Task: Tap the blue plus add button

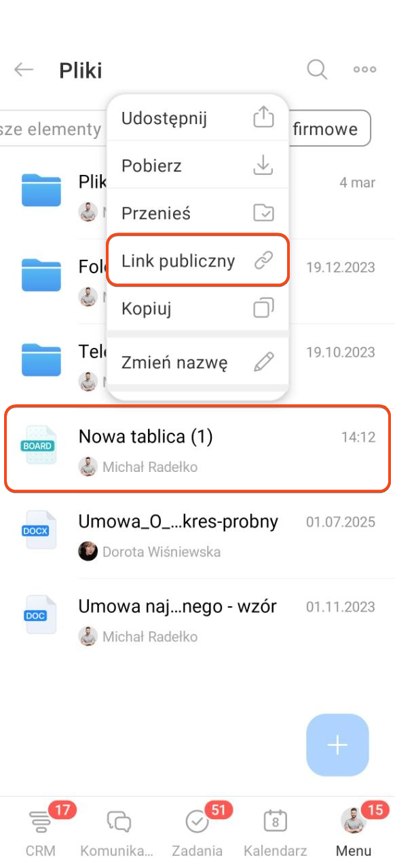Action: [337, 745]
